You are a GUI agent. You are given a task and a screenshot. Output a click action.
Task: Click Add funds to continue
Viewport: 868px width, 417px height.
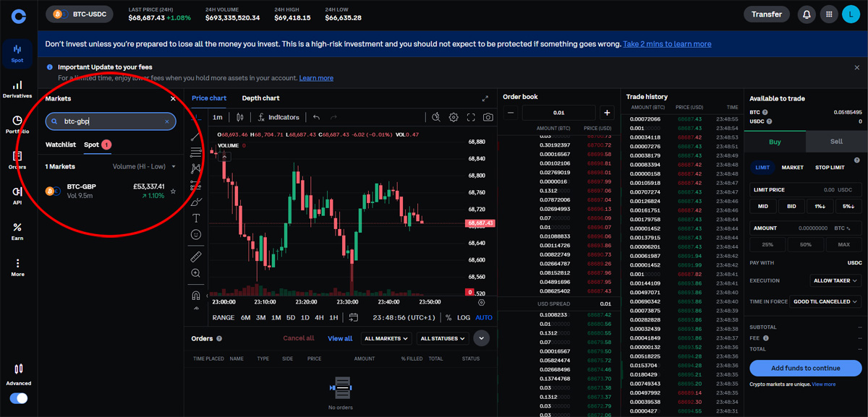[806, 368]
